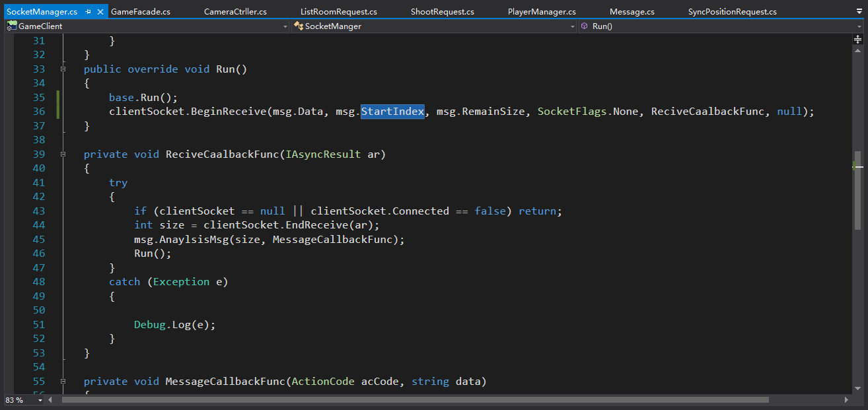Click the horizontal scrollbar thumb
This screenshot has height=410, width=868.
(x=416, y=400)
